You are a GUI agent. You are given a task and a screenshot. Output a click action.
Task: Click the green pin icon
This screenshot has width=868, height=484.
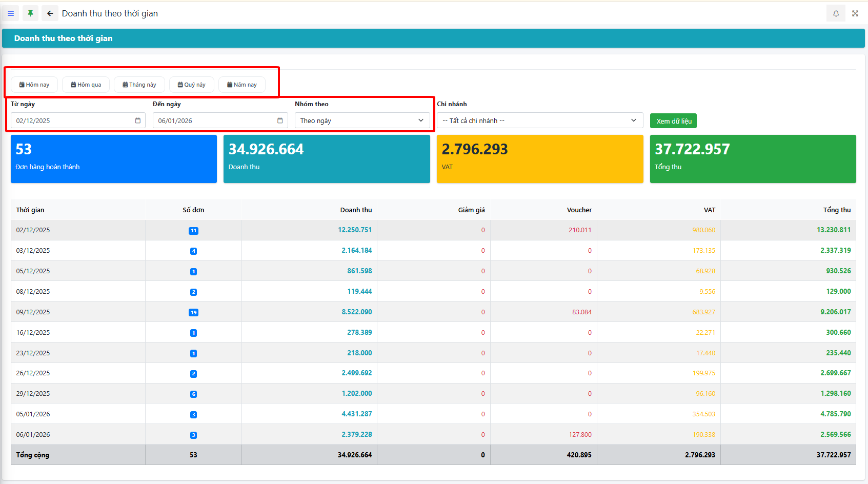(x=30, y=13)
